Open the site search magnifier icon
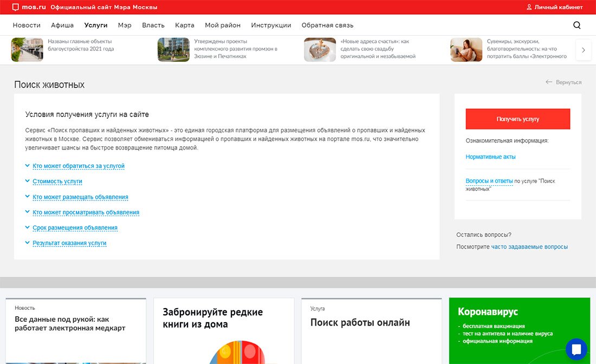Viewport: 596px width, 364px height. point(576,25)
